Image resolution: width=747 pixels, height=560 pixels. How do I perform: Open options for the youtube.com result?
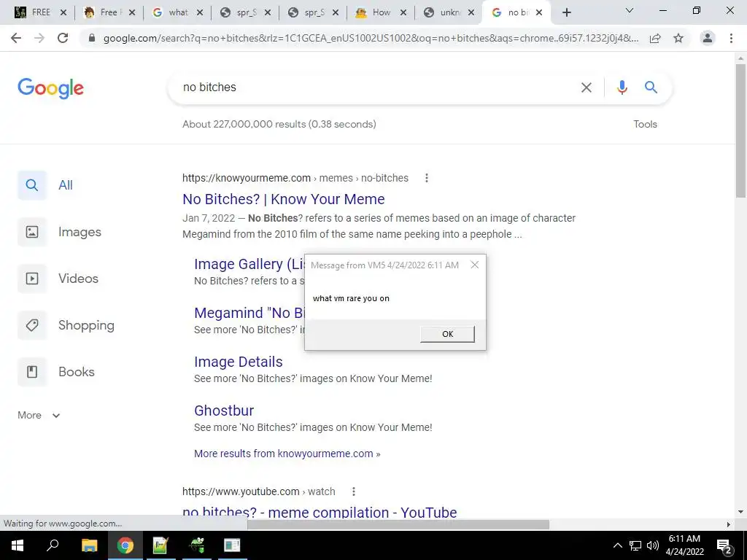(354, 491)
